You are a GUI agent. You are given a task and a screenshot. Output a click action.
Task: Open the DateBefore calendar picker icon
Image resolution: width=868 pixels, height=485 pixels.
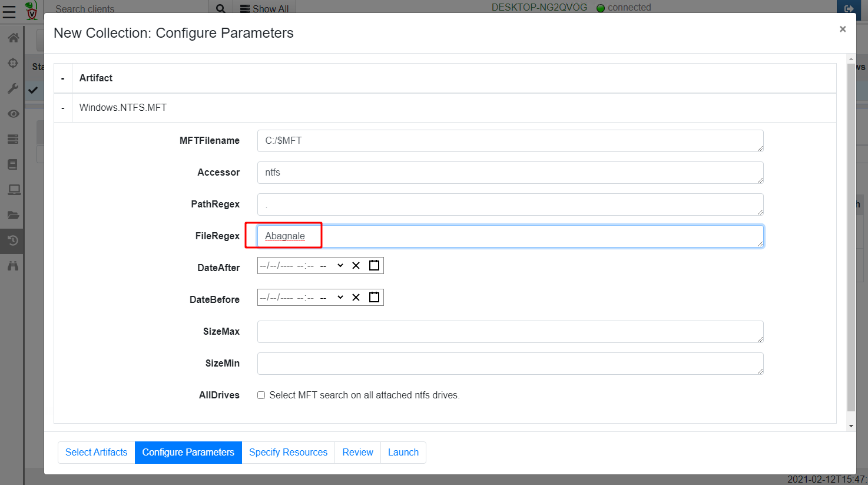point(374,298)
